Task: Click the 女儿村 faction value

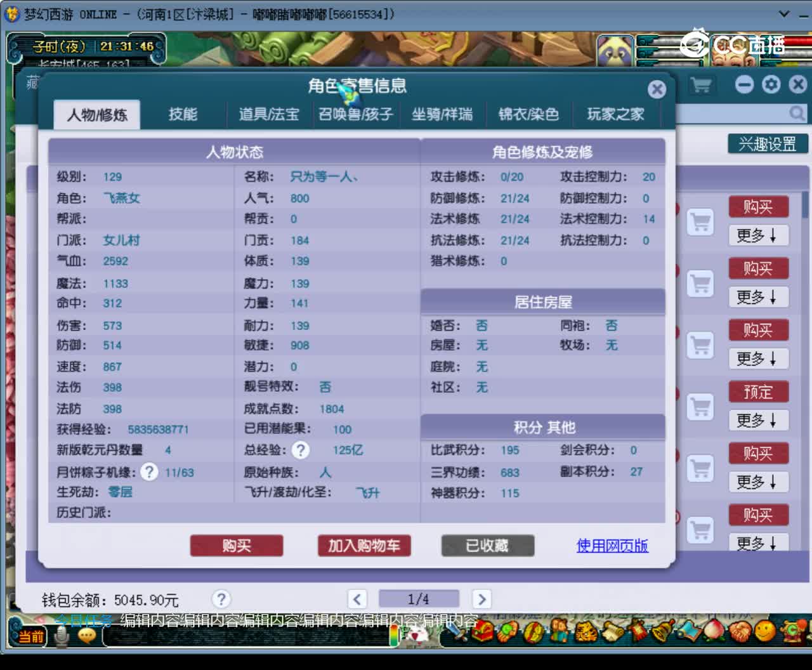Action: pos(121,240)
